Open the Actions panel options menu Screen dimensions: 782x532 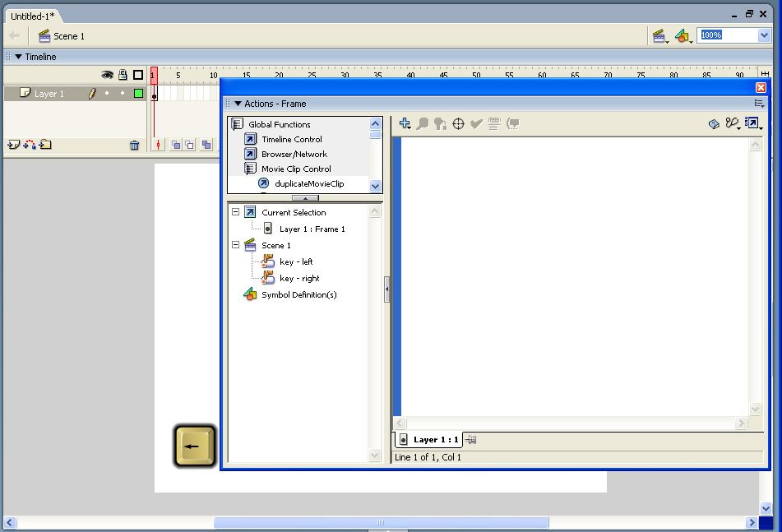point(759,104)
